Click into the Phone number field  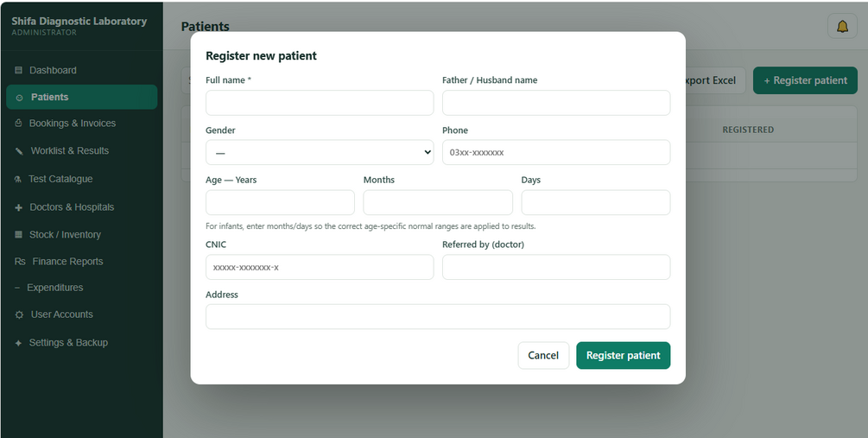pos(556,152)
